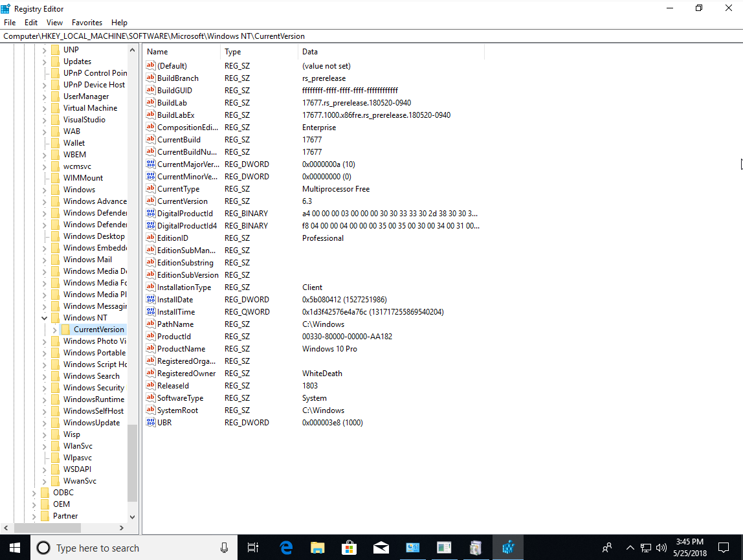Click the InstallTime QWORD value icon
The image size is (743, 560).
(151, 311)
